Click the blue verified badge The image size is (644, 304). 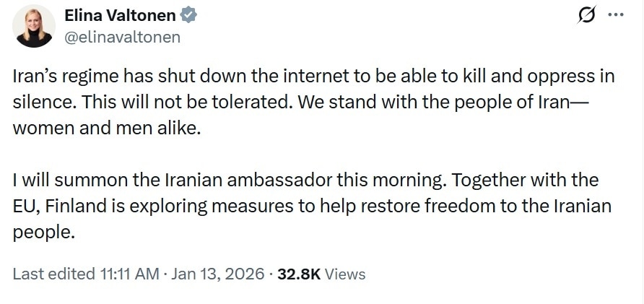coord(188,15)
